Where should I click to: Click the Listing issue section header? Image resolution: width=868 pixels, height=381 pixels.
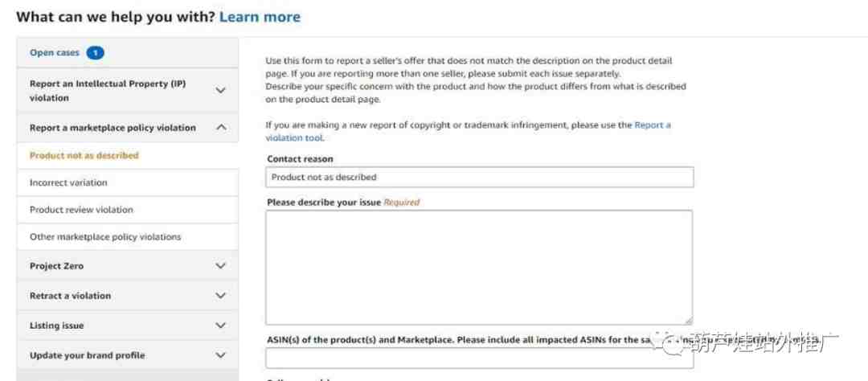click(128, 326)
